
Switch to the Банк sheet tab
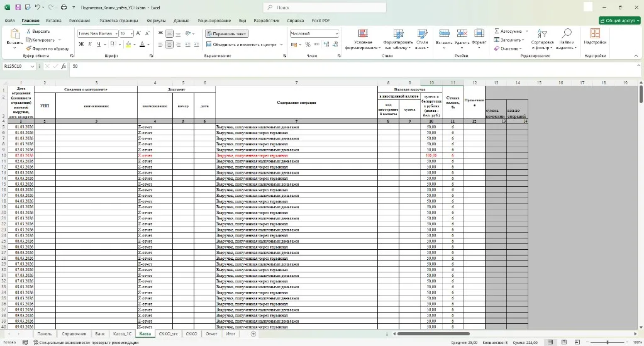100,333
